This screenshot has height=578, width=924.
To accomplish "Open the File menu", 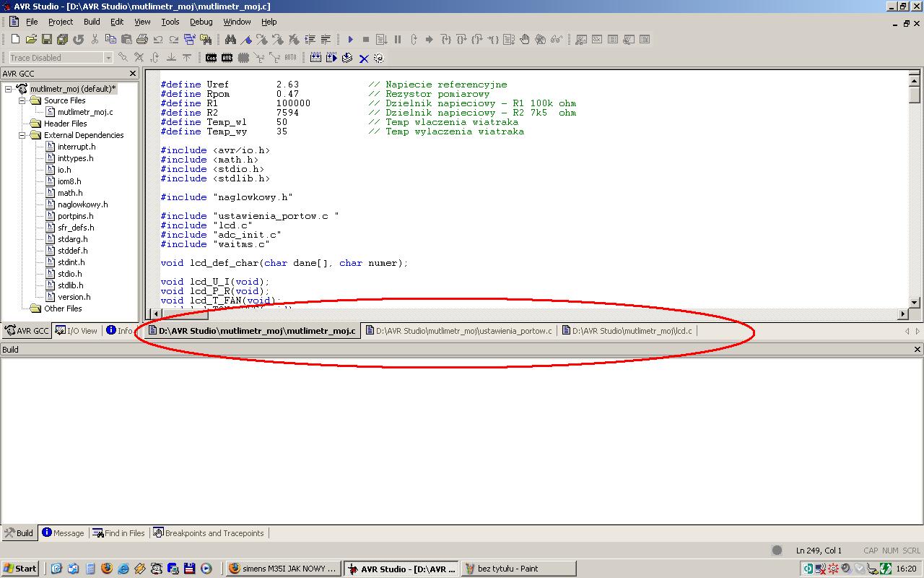I will pos(32,22).
